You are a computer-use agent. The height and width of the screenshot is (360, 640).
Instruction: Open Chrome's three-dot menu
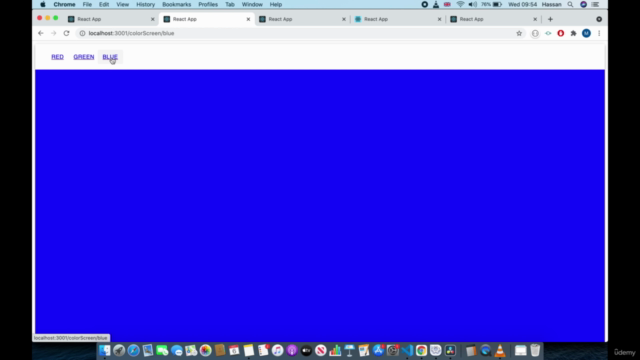[599, 33]
